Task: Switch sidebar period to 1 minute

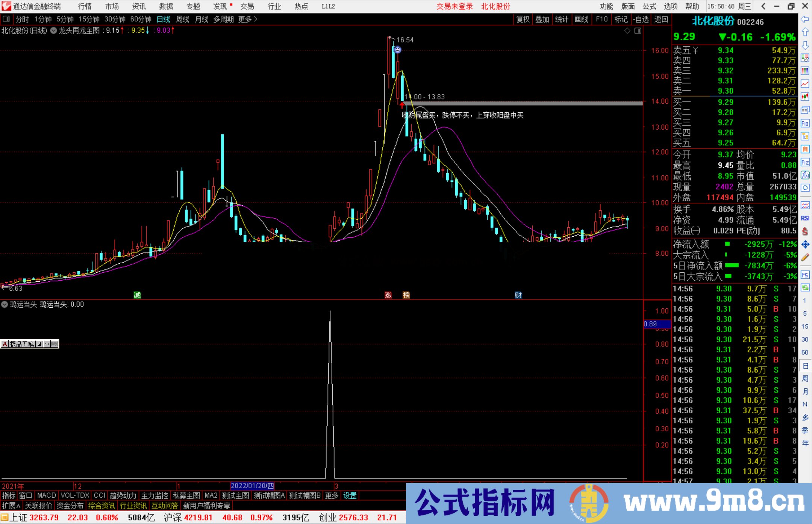Action: click(804, 301)
